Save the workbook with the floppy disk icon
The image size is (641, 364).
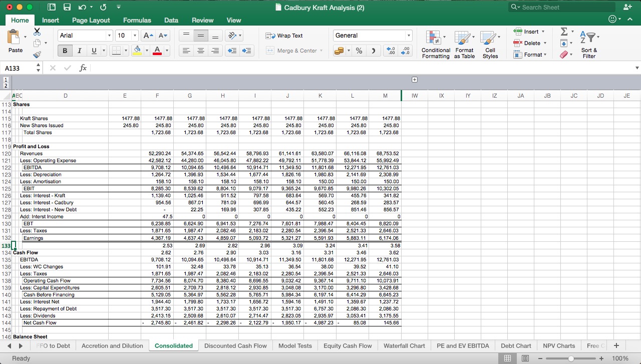[x=67, y=8]
